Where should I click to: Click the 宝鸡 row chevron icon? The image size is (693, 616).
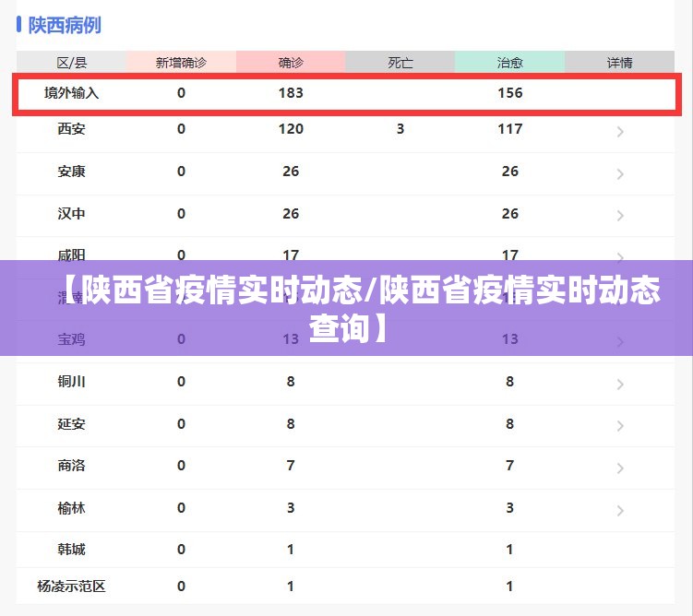coord(620,342)
